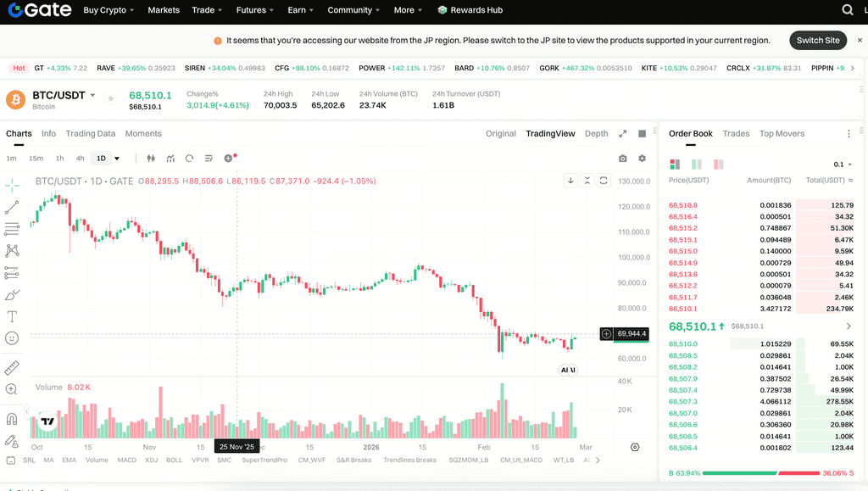The height and width of the screenshot is (491, 868).
Task: Open the Markets link
Action: (164, 10)
